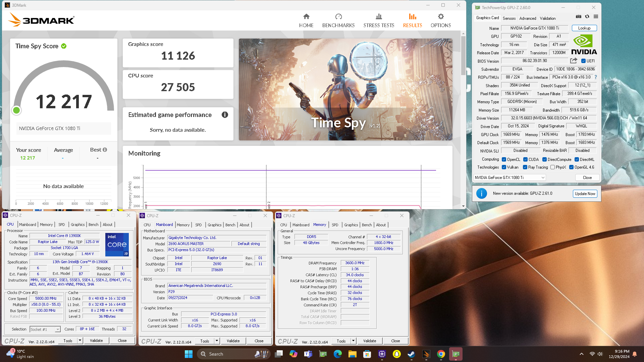Click the Time Spy benchmark thumbnail image
This screenshot has height=362, width=644.
345,89
